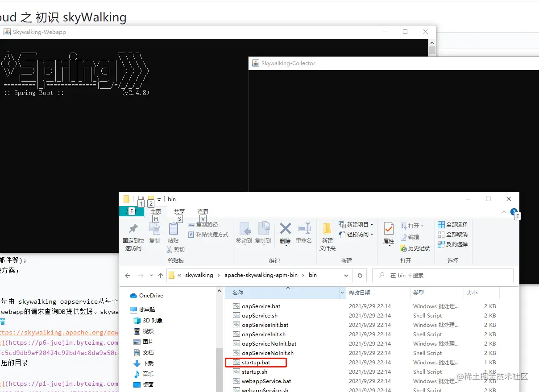This screenshot has width=539, height=392.
Task: Select Music (音乐) in the navigation pane
Action: click(x=144, y=374)
